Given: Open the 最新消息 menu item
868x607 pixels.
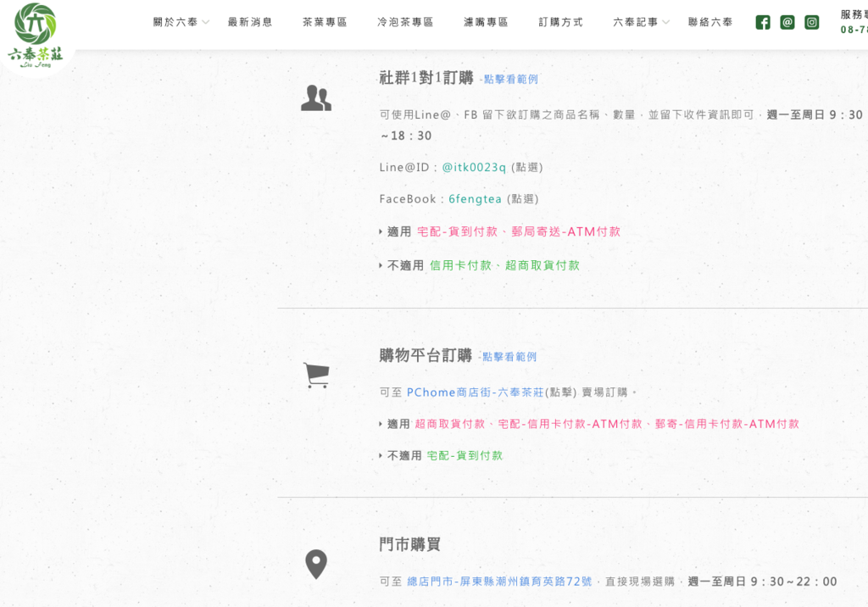Looking at the screenshot, I should click(250, 22).
